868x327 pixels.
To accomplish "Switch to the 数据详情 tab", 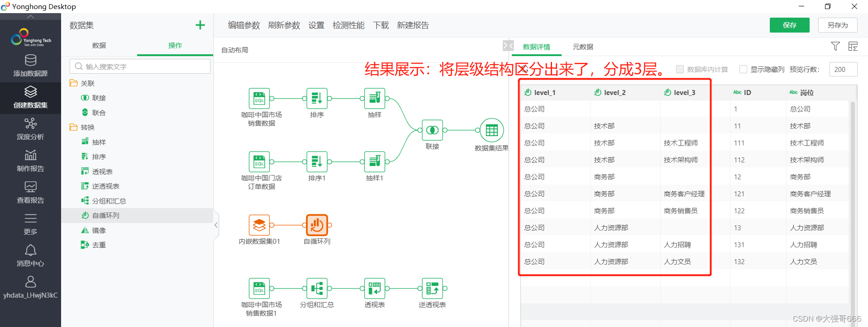I will tap(537, 47).
